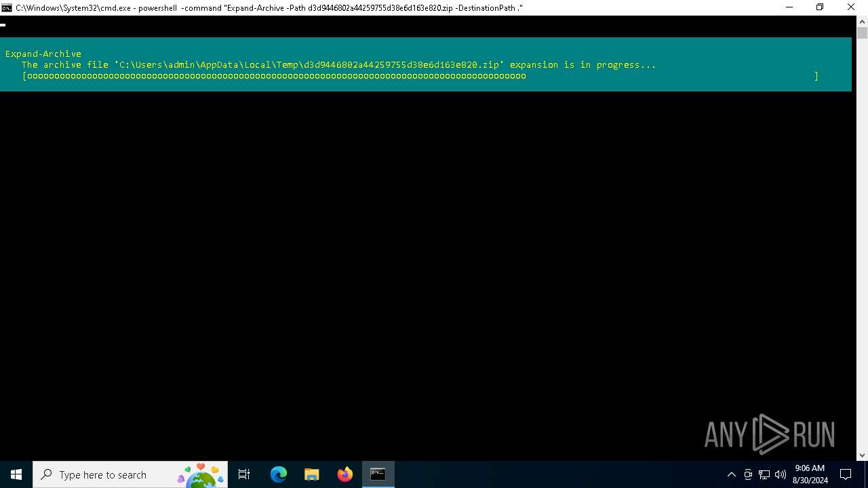
Task: Click the Expand-Archive progress bar
Action: tap(420, 76)
